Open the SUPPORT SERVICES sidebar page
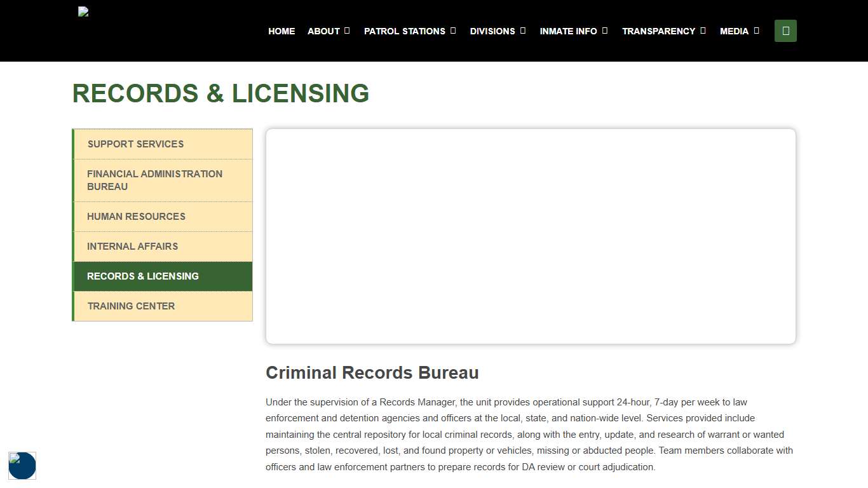 (135, 144)
